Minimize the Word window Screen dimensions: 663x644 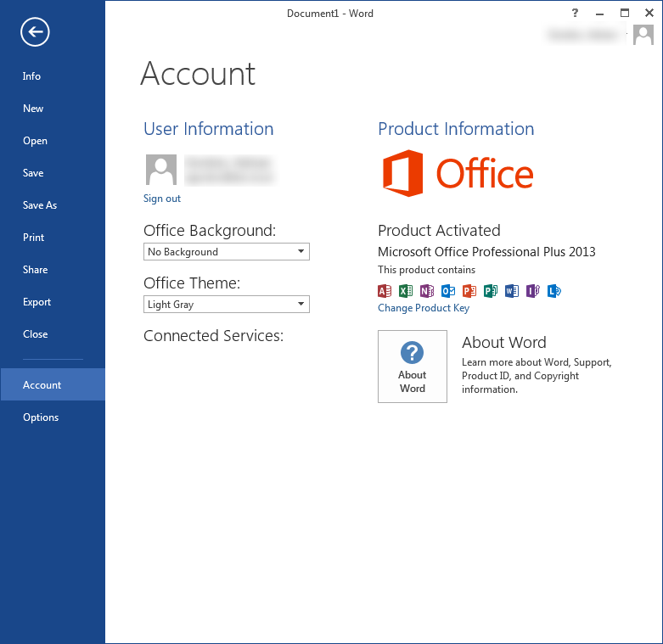tap(599, 14)
